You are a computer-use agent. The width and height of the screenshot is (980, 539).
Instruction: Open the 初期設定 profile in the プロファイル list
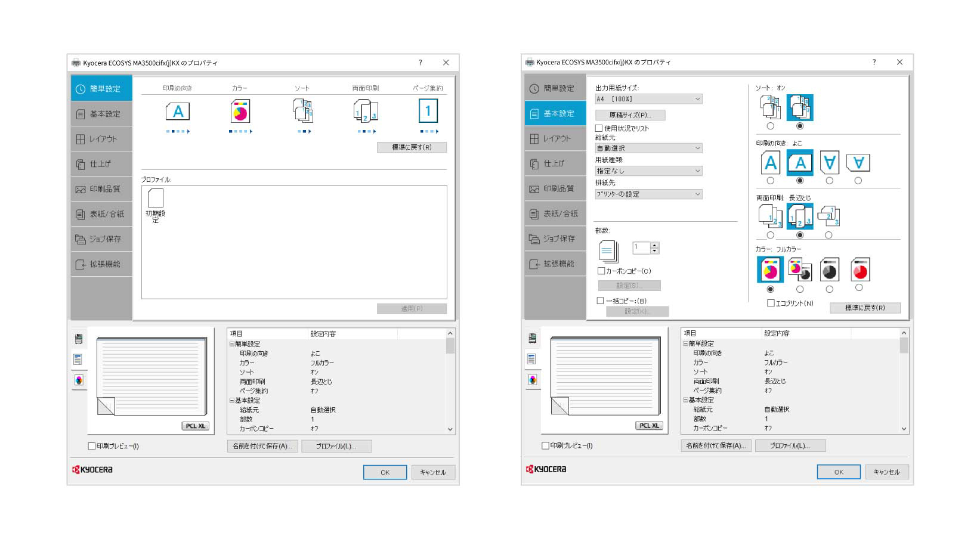coord(155,200)
